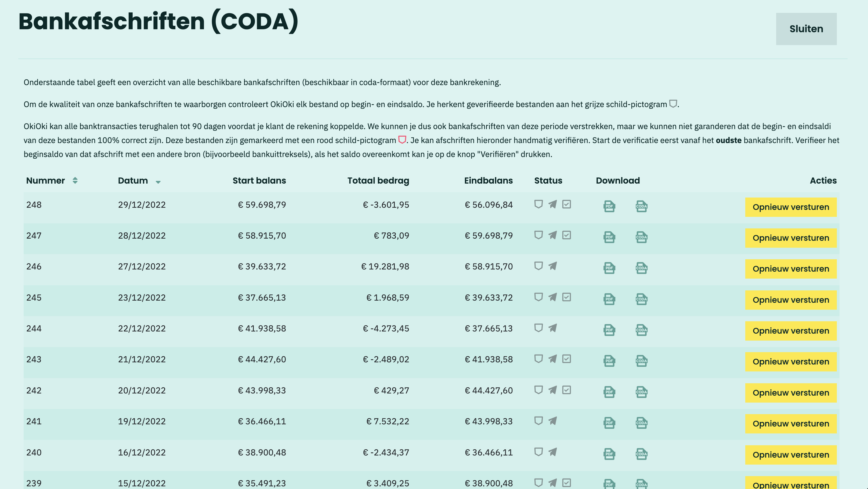Click paper plane icon on statement 245
The height and width of the screenshot is (489, 868).
pos(553,297)
